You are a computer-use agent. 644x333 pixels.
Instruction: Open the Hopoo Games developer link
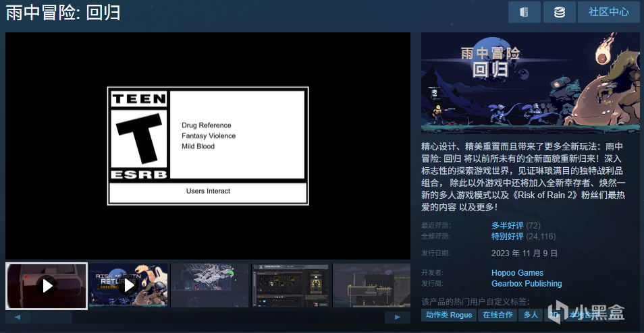517,273
